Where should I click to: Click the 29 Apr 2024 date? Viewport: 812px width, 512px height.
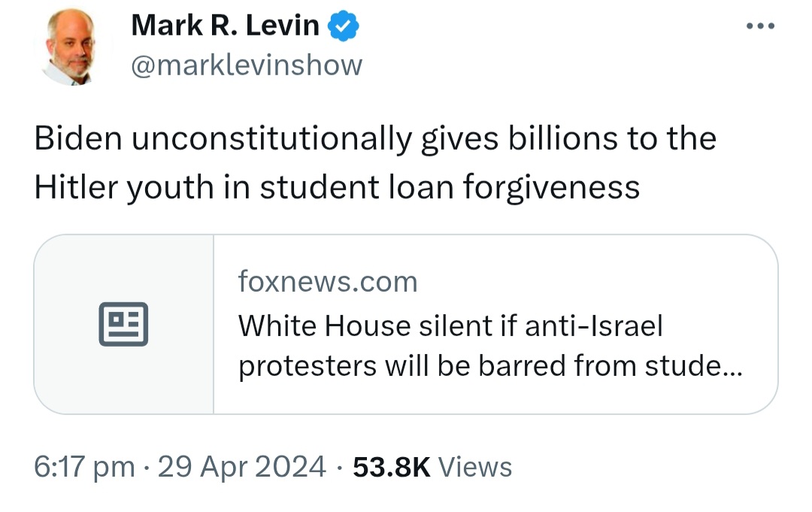coord(242,467)
